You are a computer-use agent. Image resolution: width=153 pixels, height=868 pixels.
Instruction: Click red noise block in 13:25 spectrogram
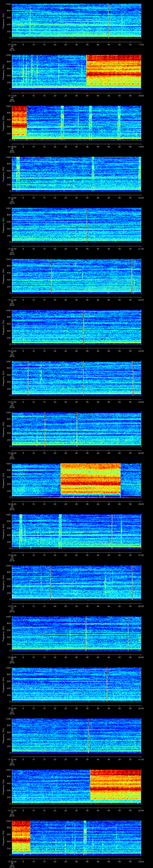[x=90, y=478]
